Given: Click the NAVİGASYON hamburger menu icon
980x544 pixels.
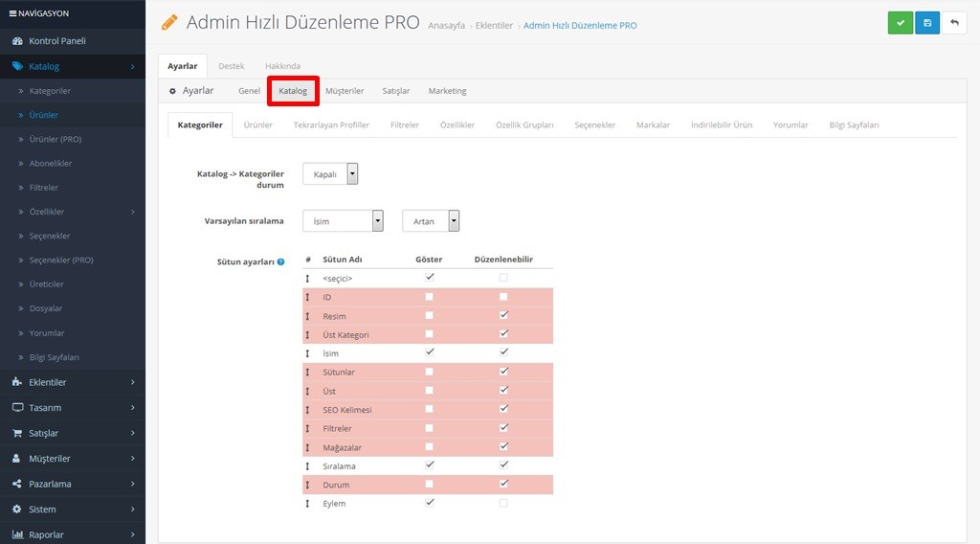Looking at the screenshot, I should click(12, 13).
